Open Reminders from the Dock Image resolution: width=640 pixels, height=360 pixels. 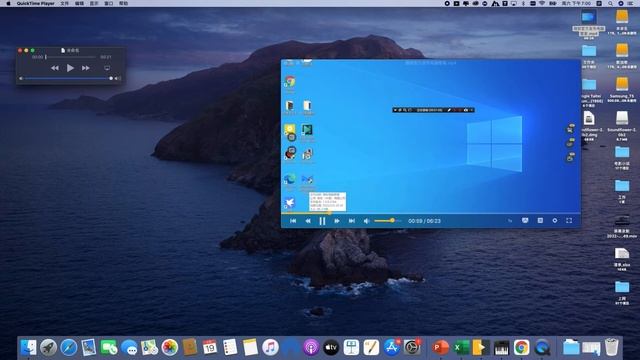[230, 347]
